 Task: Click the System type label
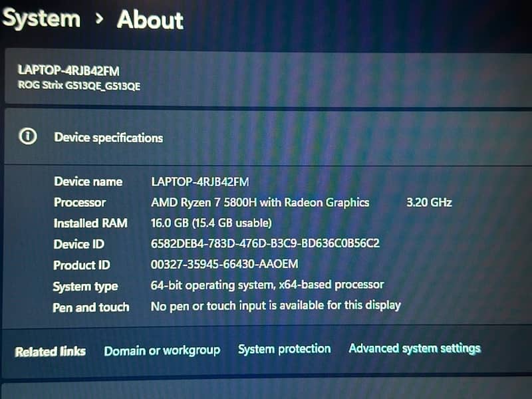tap(86, 287)
